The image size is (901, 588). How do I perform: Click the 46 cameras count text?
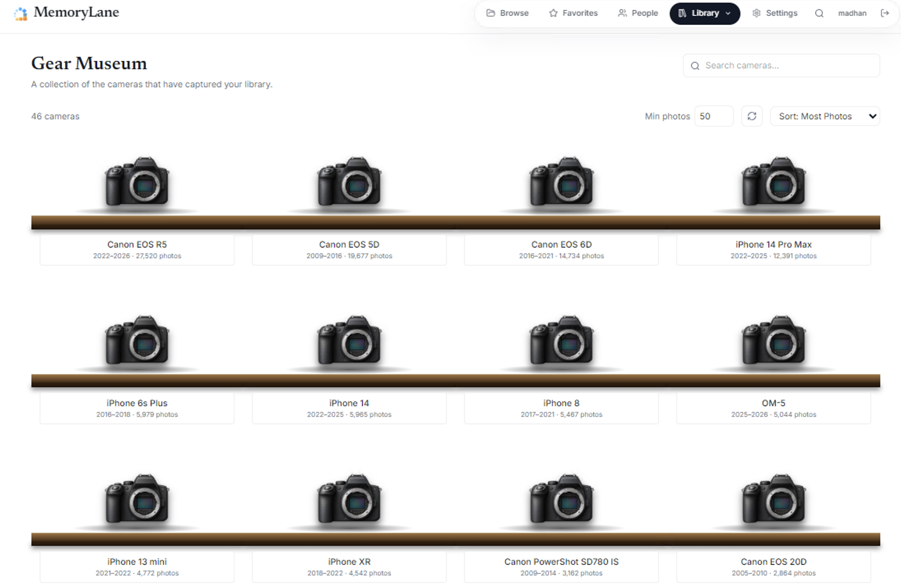(56, 116)
